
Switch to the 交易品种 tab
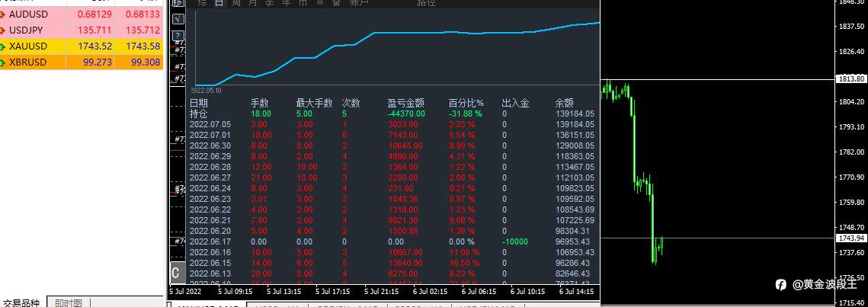coord(22,302)
